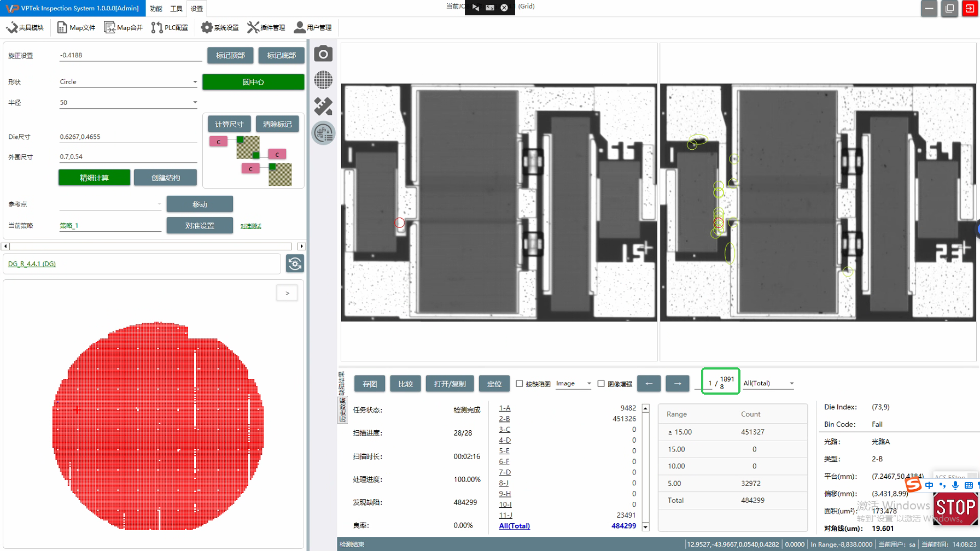980x551 pixels.
Task: Click the Sogou input method icon
Action: pyautogui.click(x=913, y=485)
